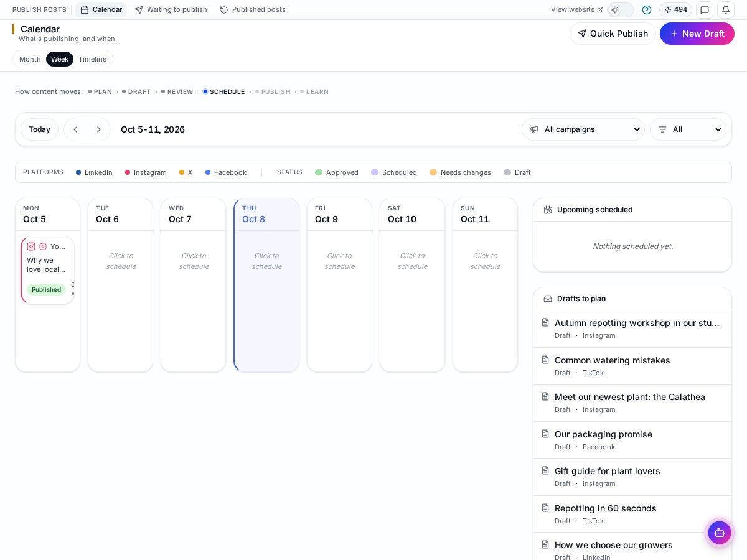Open the Common watering mistakes draft
This screenshot has width=747, height=560.
(x=632, y=366)
